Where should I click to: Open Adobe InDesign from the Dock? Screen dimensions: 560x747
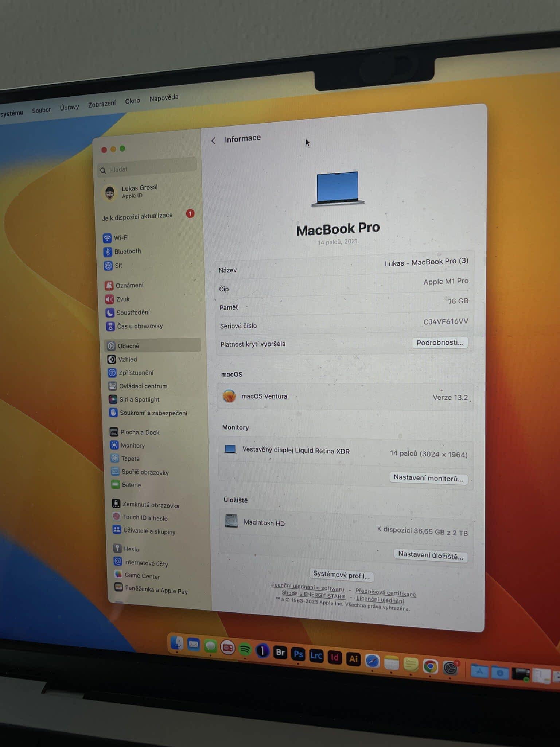334,657
